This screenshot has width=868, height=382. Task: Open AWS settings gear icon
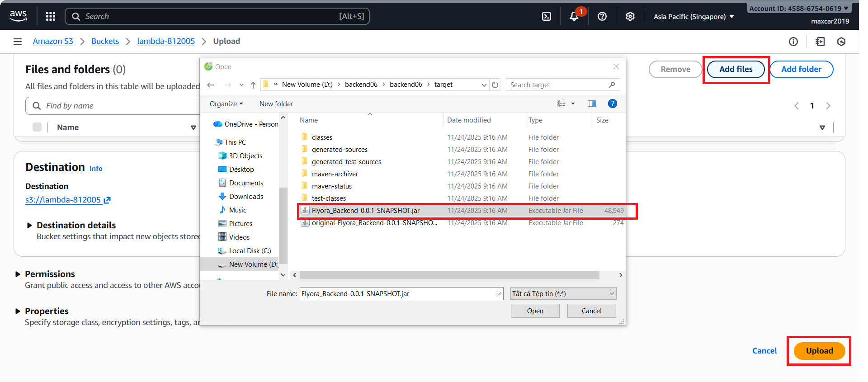pyautogui.click(x=630, y=17)
